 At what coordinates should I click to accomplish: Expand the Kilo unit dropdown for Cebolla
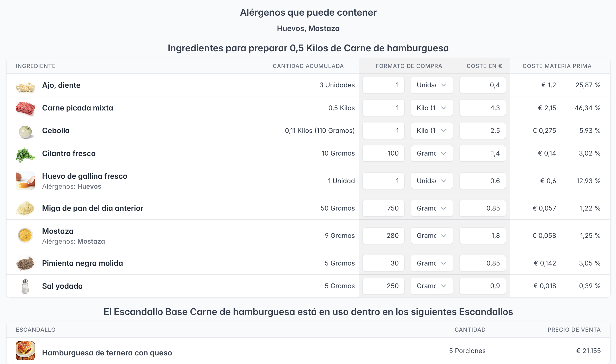[432, 131]
